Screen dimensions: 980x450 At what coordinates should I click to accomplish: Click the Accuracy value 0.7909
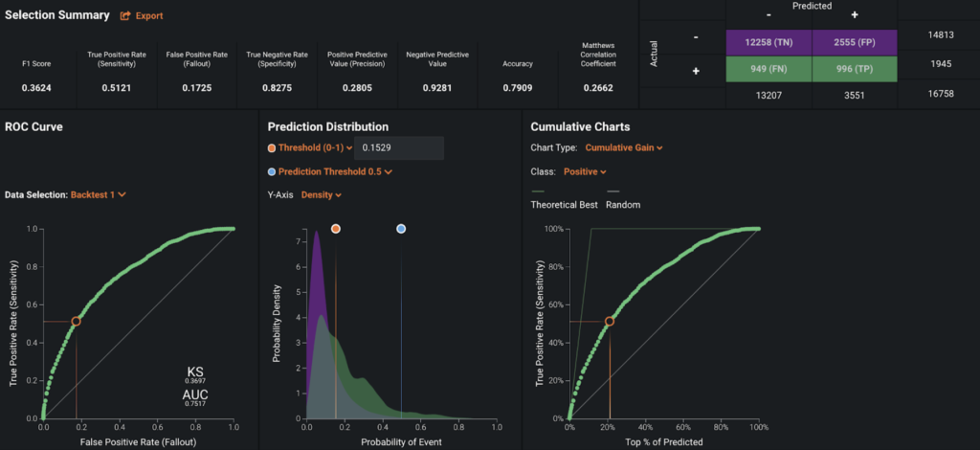click(518, 88)
